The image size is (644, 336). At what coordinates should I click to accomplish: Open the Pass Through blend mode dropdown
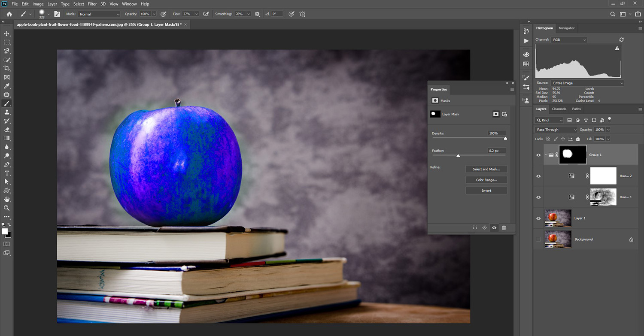click(x=556, y=130)
